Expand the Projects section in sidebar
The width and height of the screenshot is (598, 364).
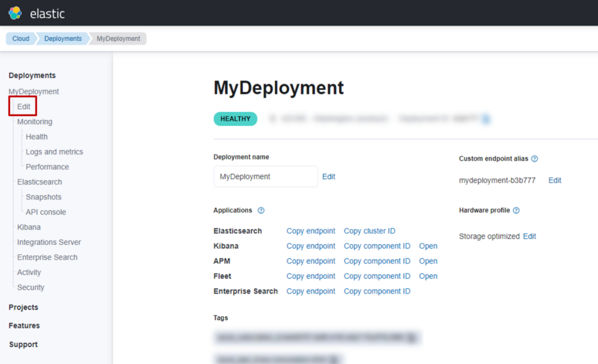23,307
